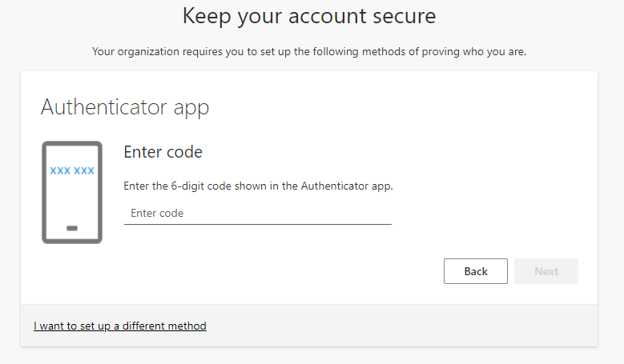The width and height of the screenshot is (624, 364).
Task: Click the 6-digit code instruction sentence
Action: tap(258, 186)
